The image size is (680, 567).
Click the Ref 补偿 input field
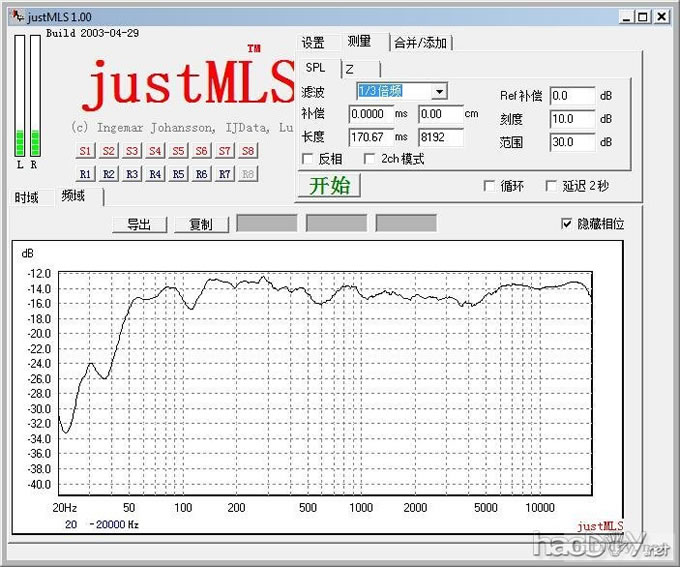pos(571,96)
